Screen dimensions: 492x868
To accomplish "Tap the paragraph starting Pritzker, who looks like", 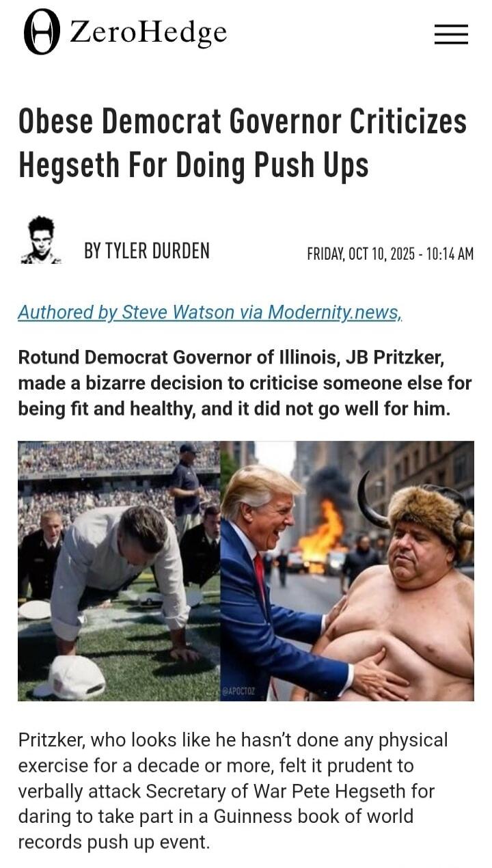I will point(233,791).
